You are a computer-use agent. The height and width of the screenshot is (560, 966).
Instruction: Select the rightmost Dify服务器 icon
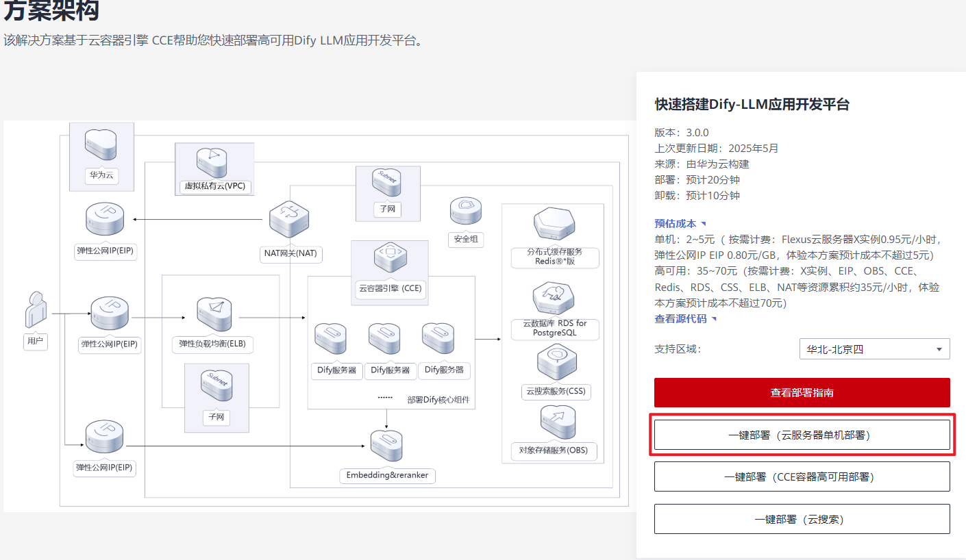click(438, 338)
